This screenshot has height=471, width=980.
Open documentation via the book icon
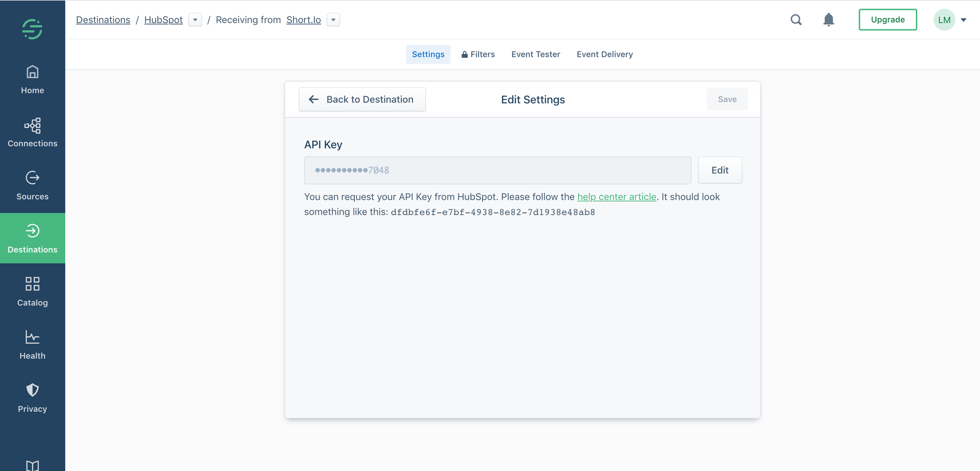click(32, 464)
